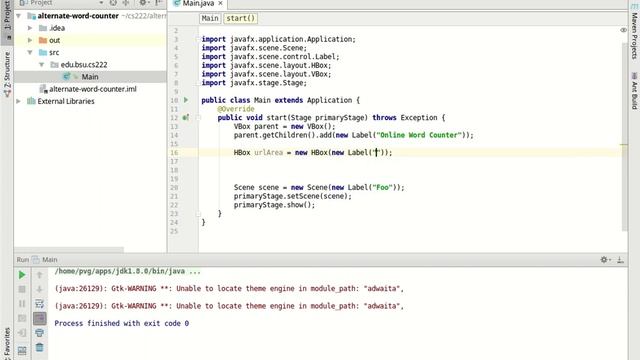This screenshot has width=640, height=360.
Task: Select the out folder row
Action: pyautogui.click(x=90, y=40)
